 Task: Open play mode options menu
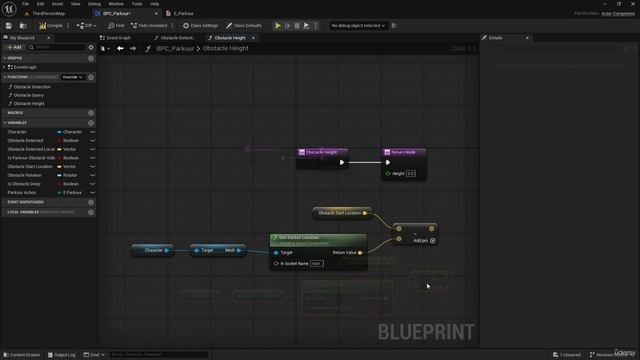(x=316, y=26)
